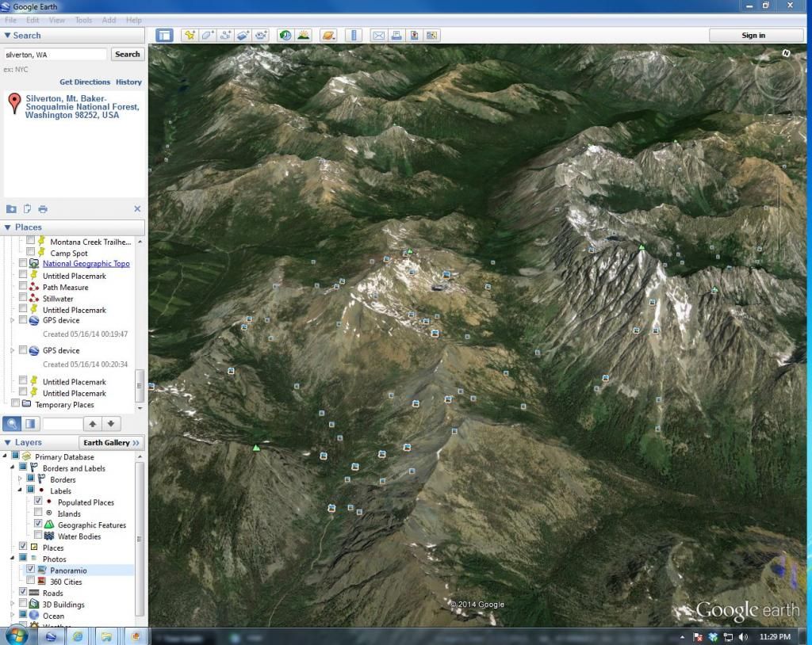812x645 pixels.
Task: Open the Tools menu
Action: (83, 20)
